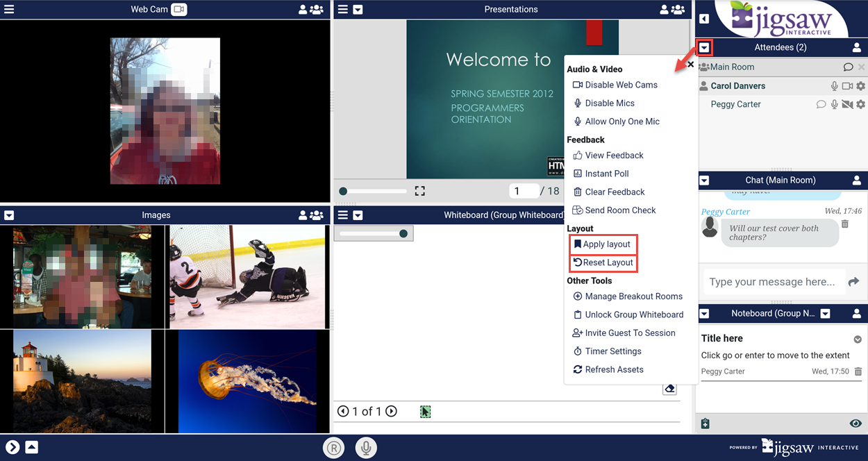Open the Chat panel dropdown arrow

click(704, 181)
